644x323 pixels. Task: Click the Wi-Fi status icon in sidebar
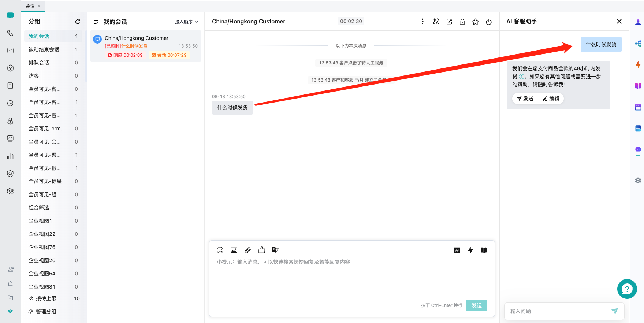(10, 312)
